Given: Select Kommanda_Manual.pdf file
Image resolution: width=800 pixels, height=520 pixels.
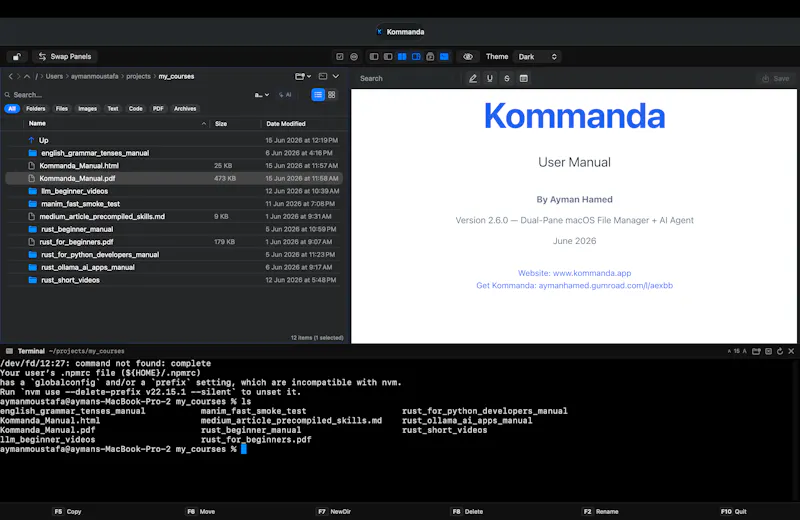Looking at the screenshot, I should tap(173, 179).
